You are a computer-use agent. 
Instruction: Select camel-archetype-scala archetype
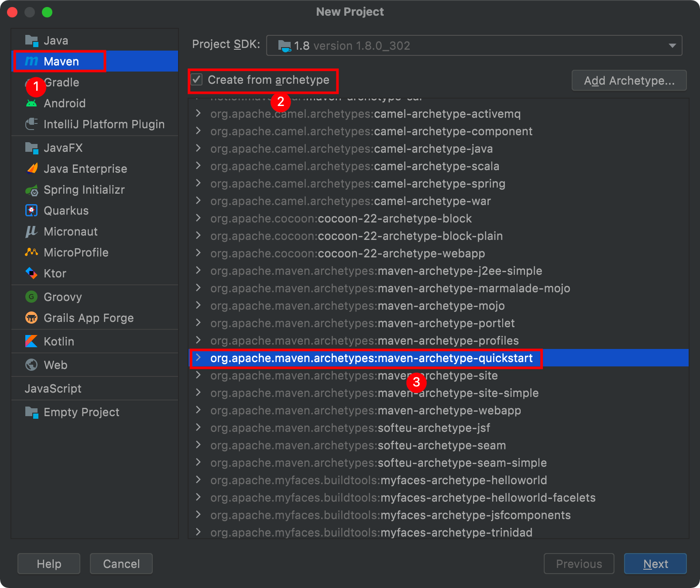click(439, 166)
